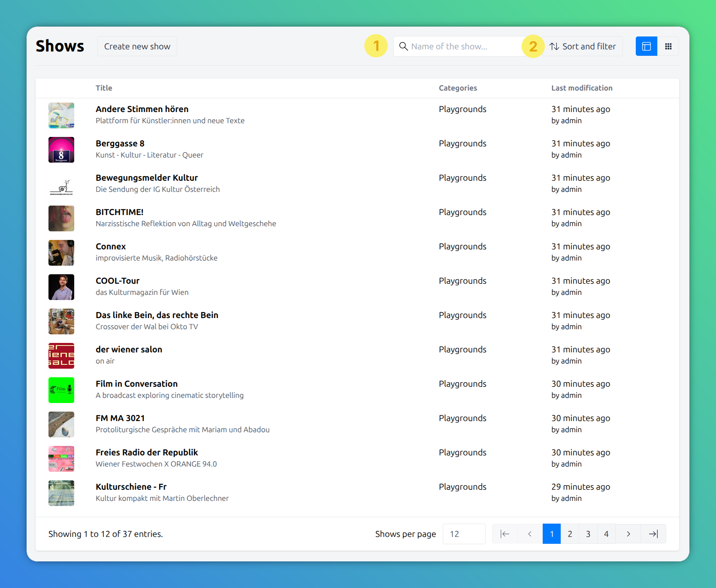Open Das linke Bein thumbnail
The height and width of the screenshot is (588, 716).
[61, 321]
